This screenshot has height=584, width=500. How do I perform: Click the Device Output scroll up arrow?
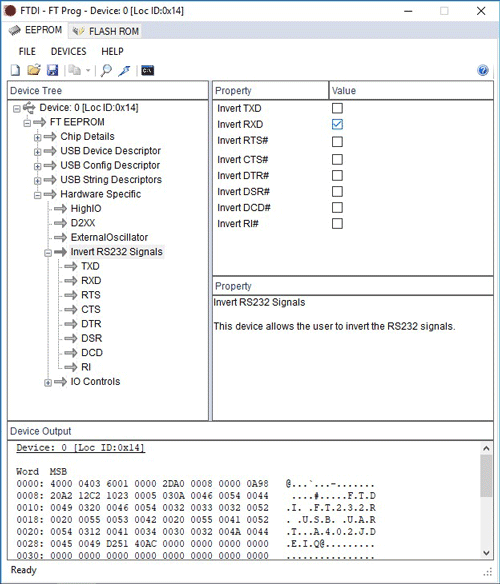(486, 448)
